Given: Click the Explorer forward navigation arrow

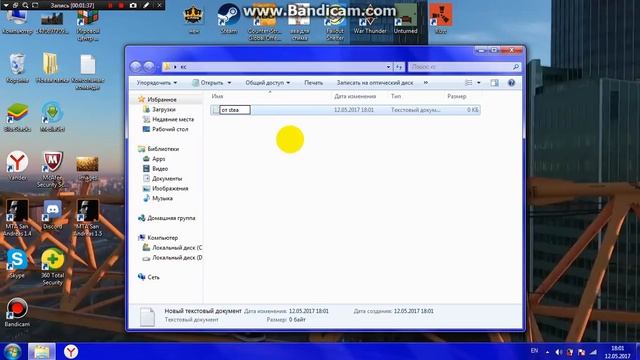Looking at the screenshot, I should tap(149, 67).
